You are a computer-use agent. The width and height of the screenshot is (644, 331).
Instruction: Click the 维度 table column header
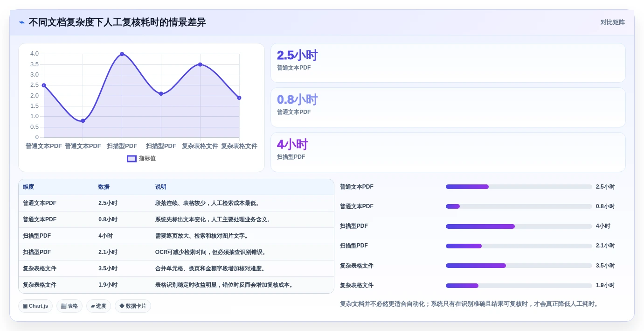click(x=28, y=187)
